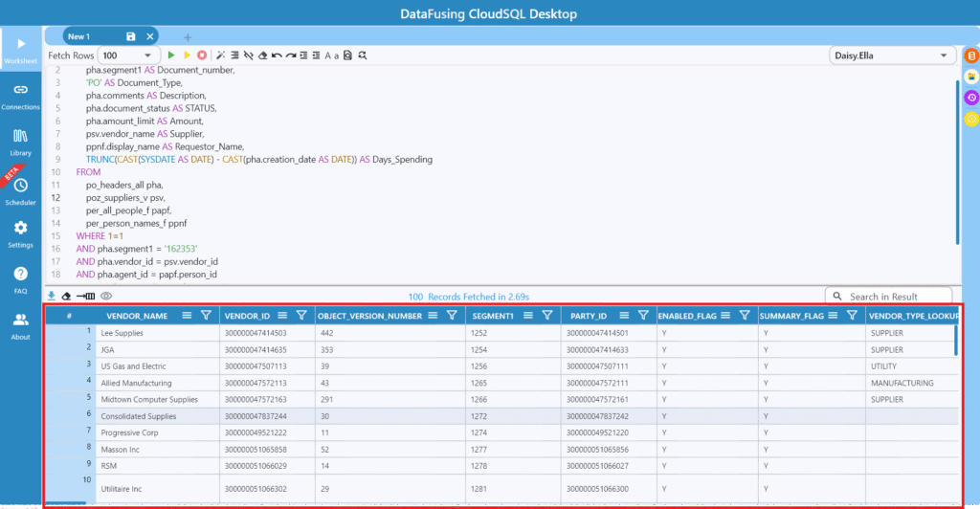The image size is (980, 509).
Task: Filter the PARTY_ID column
Action: pyautogui.click(x=643, y=316)
